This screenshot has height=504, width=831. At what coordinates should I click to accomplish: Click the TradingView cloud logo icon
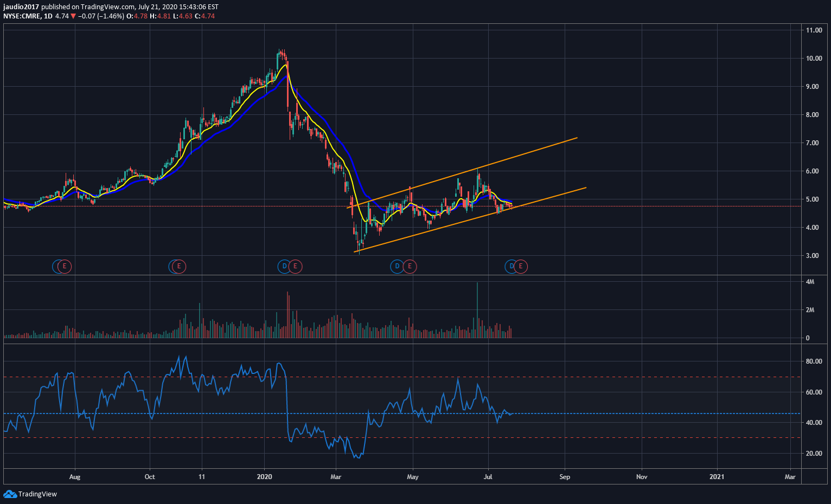(10, 494)
